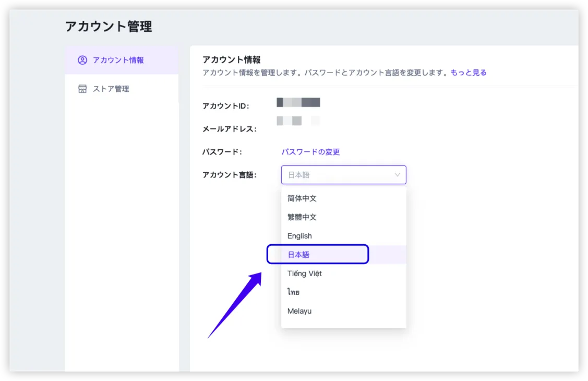Click the blurred アカウントID value

coord(298,102)
